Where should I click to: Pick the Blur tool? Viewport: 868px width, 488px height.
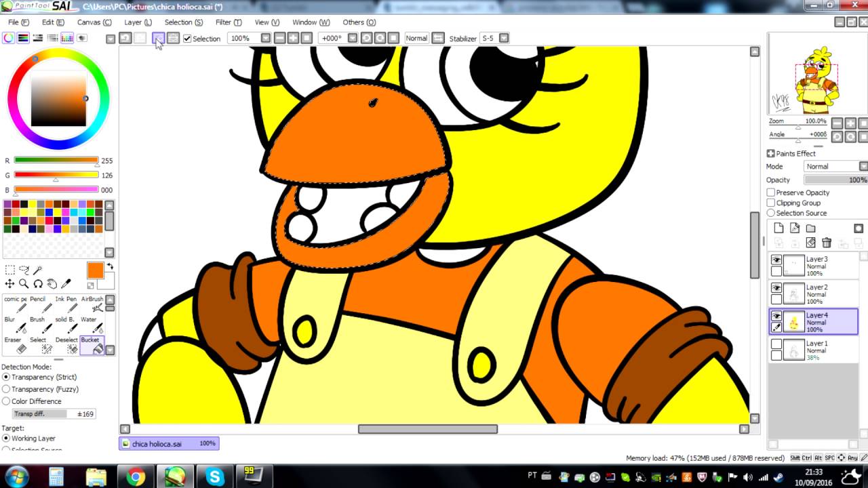click(15, 325)
